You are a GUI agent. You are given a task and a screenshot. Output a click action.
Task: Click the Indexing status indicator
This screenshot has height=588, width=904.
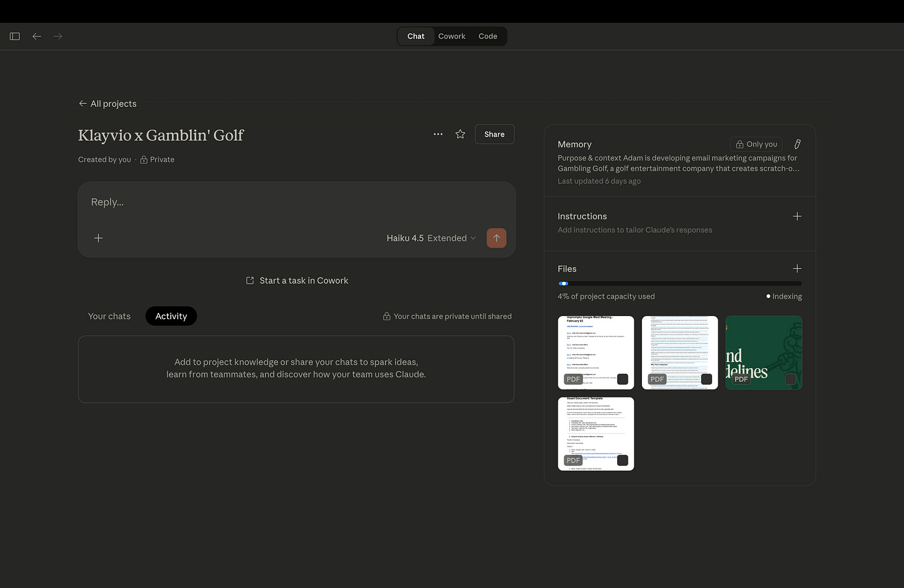click(x=784, y=296)
